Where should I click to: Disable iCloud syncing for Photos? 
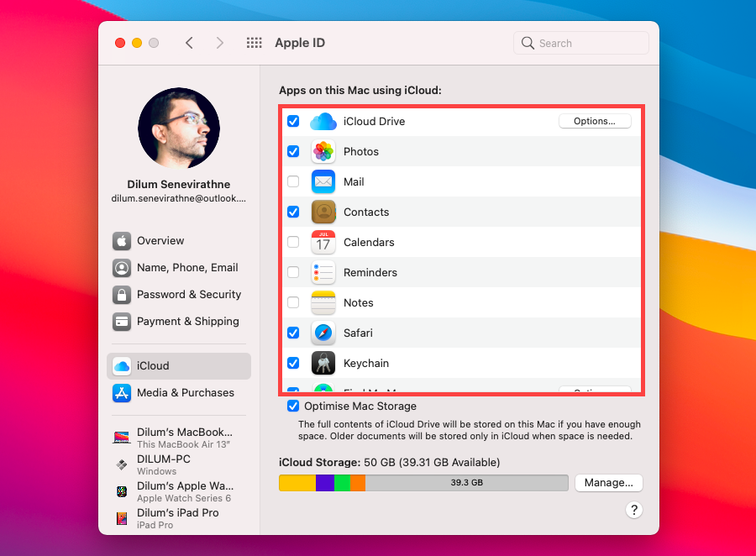tap(293, 151)
